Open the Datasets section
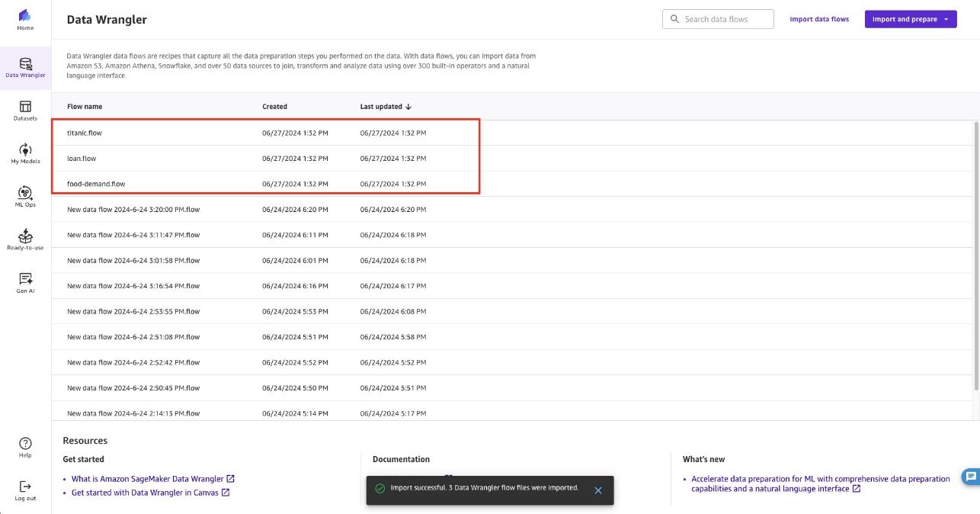The height and width of the screenshot is (514, 980). pos(25,111)
